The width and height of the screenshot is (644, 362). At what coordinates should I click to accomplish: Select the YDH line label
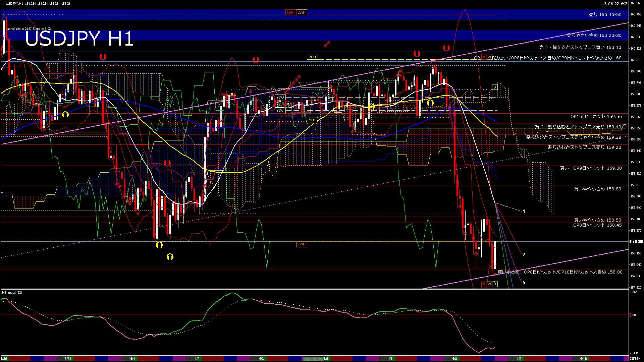(312, 57)
